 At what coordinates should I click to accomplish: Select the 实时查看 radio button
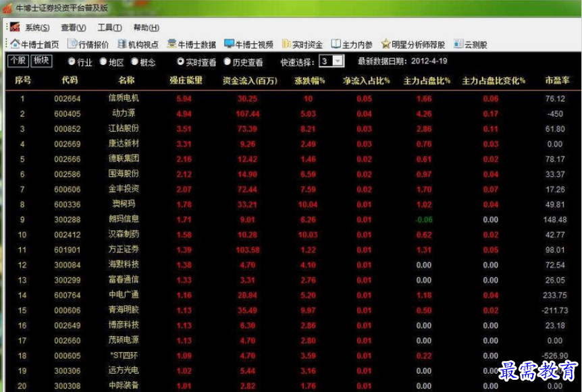[180, 61]
